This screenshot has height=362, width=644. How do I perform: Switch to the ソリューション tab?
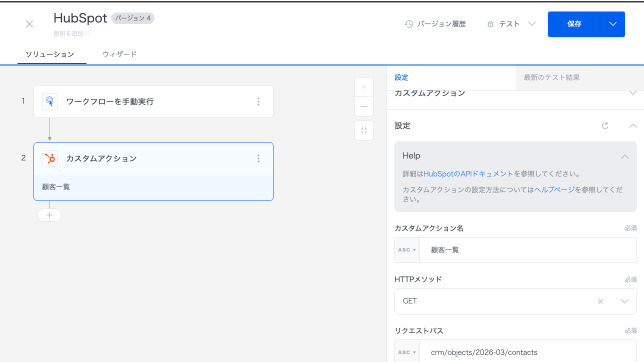coord(50,54)
